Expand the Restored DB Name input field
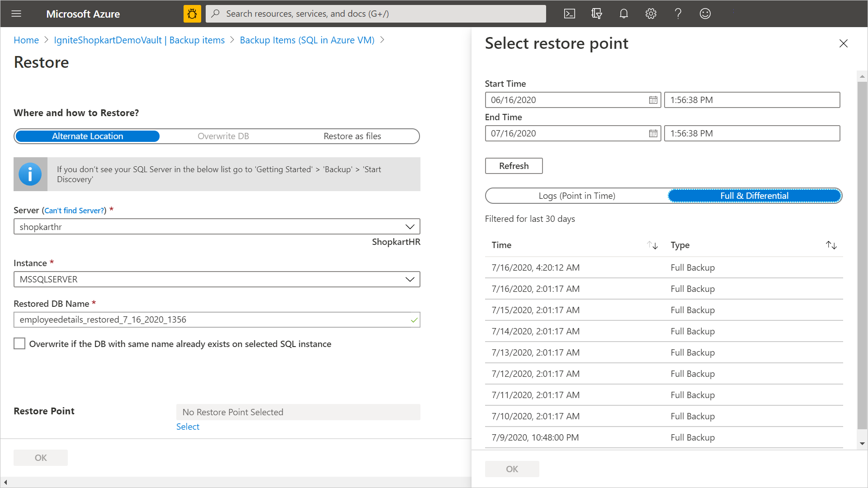 point(217,319)
